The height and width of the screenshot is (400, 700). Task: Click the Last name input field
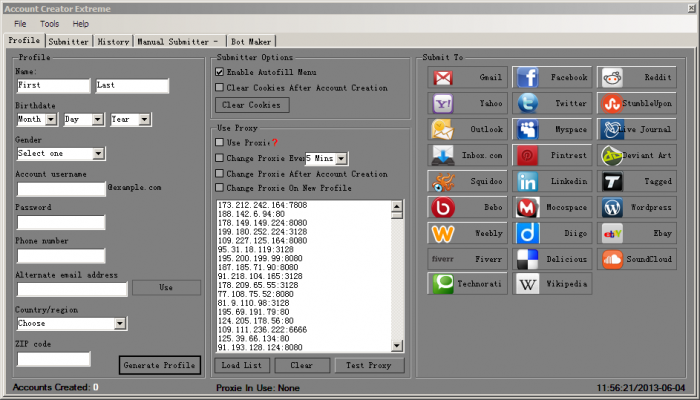point(132,85)
